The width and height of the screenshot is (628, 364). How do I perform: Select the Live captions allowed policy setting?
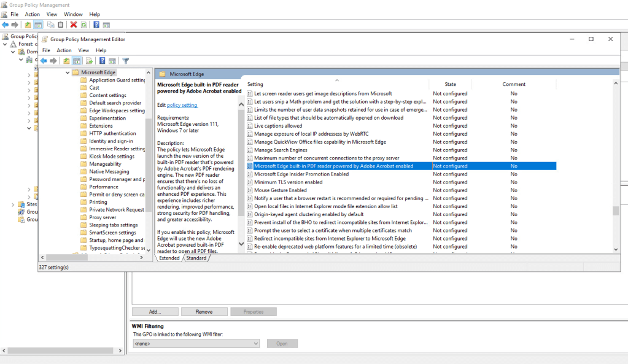coord(277,126)
